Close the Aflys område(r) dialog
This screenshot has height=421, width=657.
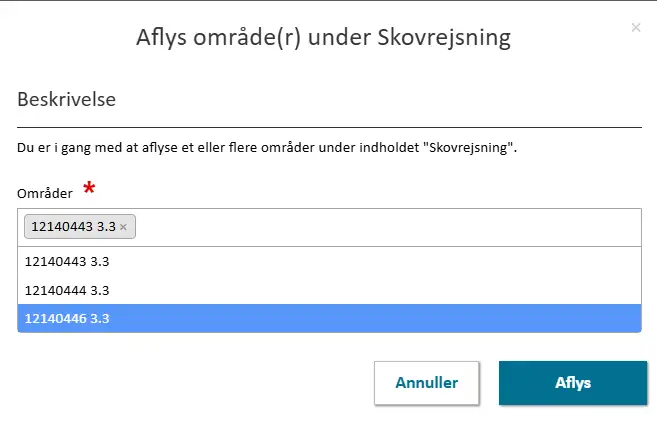tap(635, 28)
